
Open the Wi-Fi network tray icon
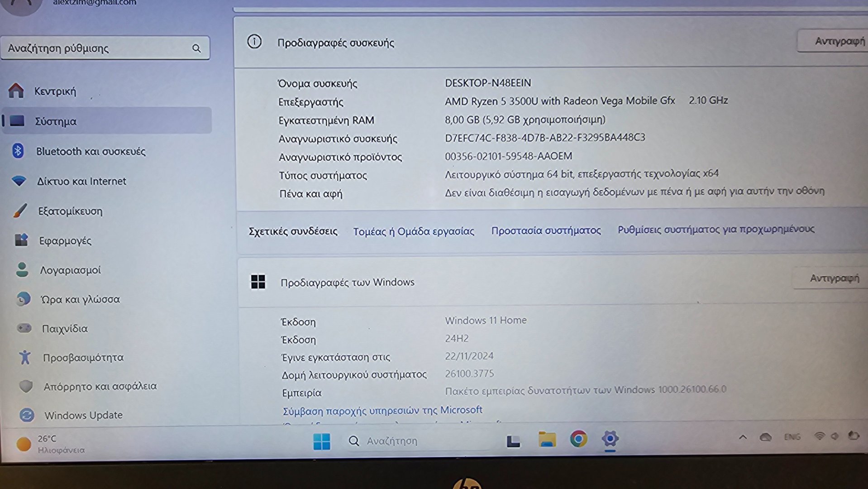tap(819, 436)
